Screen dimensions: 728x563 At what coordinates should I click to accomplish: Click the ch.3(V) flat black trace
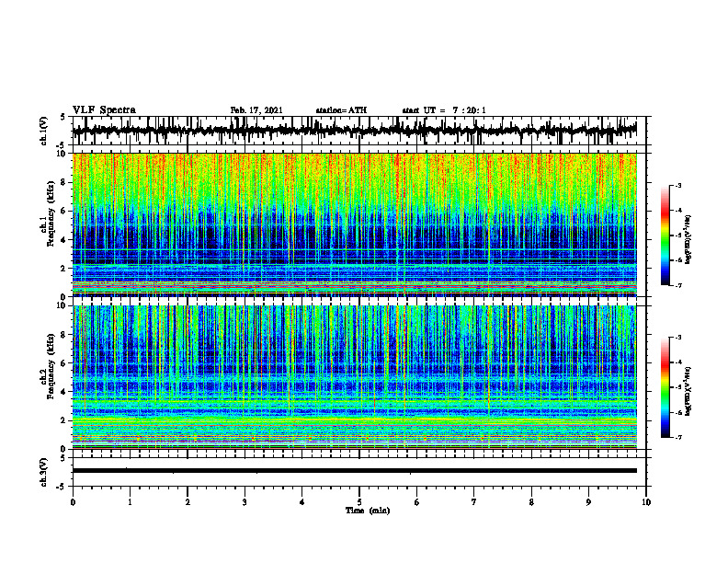(354, 471)
